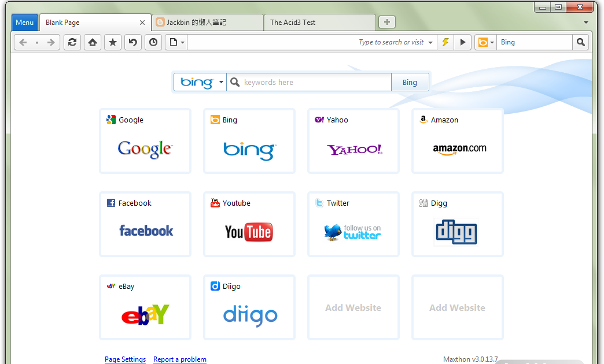This screenshot has width=604, height=364.
Task: Close the Blank Page tab
Action: (x=142, y=23)
